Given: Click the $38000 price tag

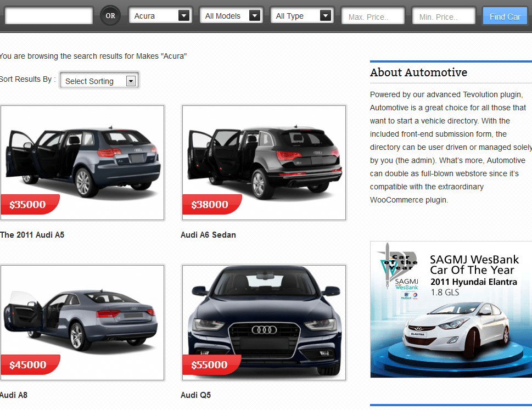Looking at the screenshot, I should point(212,205).
